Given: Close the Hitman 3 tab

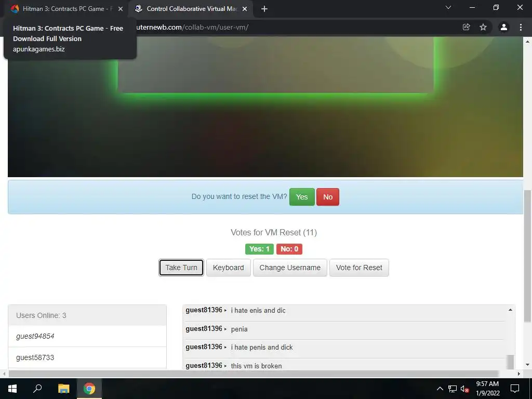Looking at the screenshot, I should pyautogui.click(x=121, y=9).
